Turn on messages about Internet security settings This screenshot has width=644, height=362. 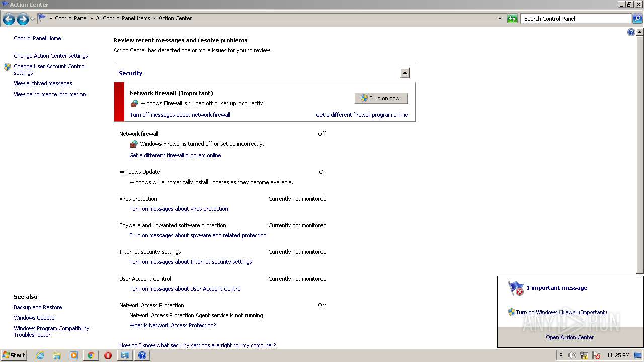coord(191,262)
